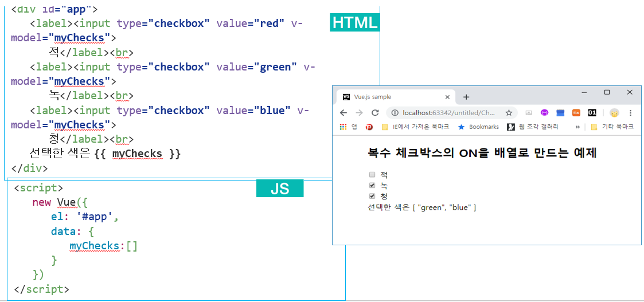Image resolution: width=644 pixels, height=302 pixels.
Task: Open the purple round extension icon
Action: [545, 113]
